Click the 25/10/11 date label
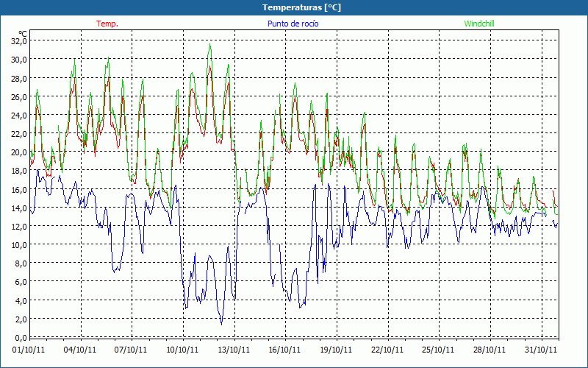 click(438, 350)
